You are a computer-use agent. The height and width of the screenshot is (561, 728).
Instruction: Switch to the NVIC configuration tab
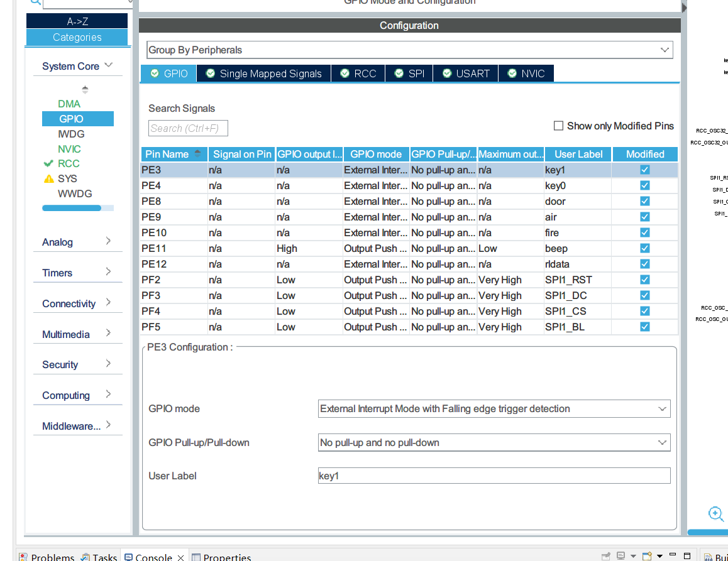[526, 74]
